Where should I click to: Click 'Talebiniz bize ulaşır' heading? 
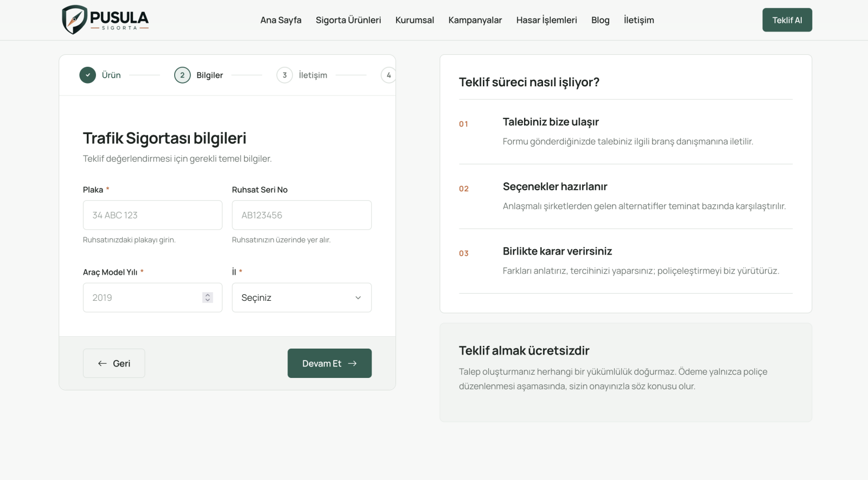tap(551, 122)
